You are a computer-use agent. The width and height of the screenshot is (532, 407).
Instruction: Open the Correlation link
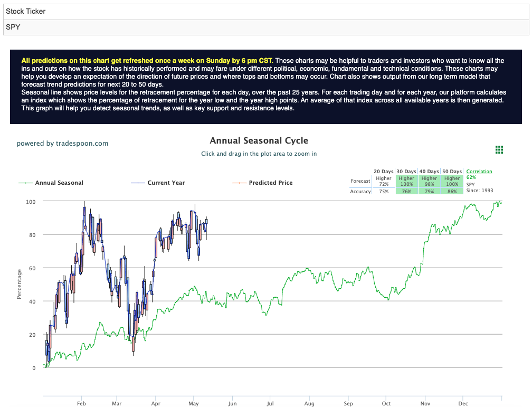tap(479, 172)
